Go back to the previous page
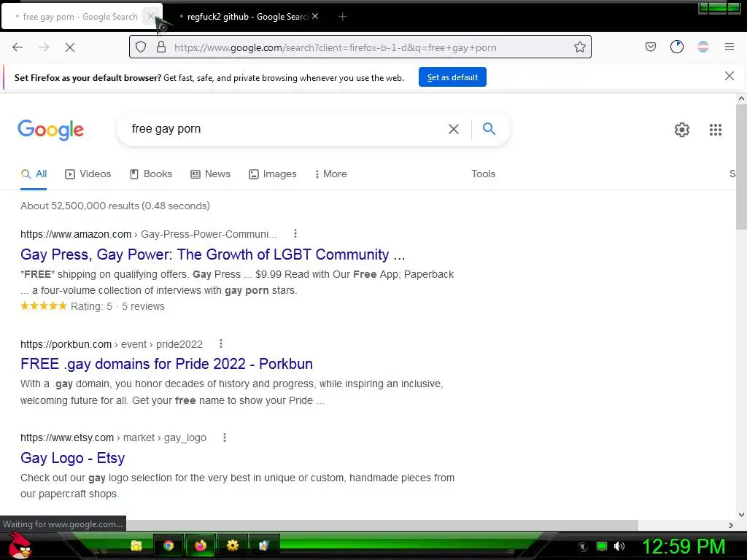This screenshot has height=560, width=747. [18, 47]
